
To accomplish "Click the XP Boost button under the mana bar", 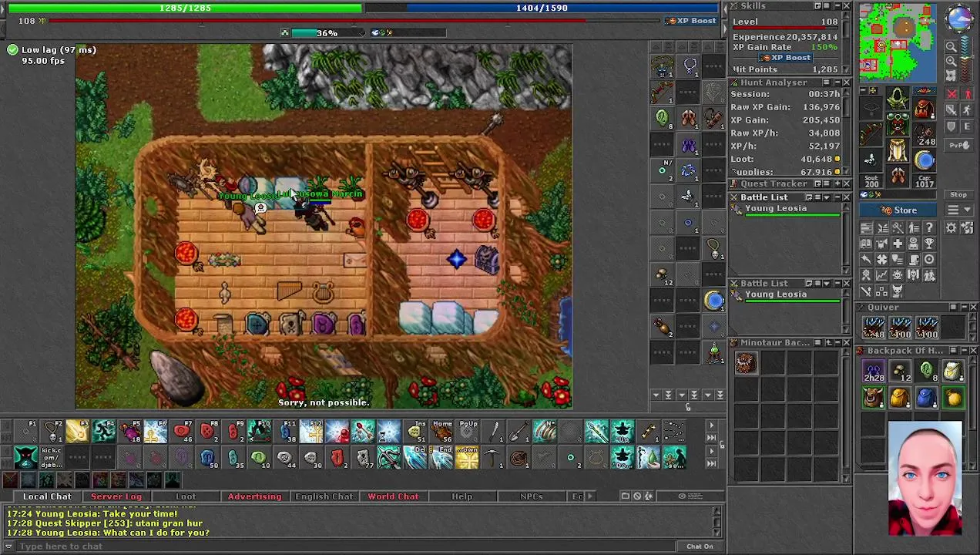I will tap(692, 21).
